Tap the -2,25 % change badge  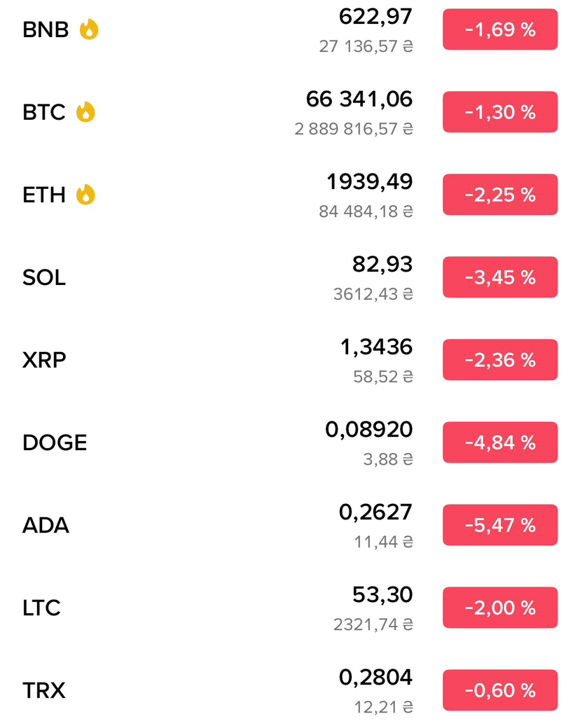500,195
